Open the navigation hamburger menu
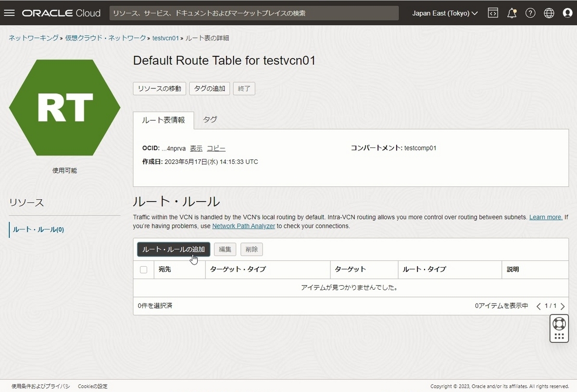 tap(10, 13)
